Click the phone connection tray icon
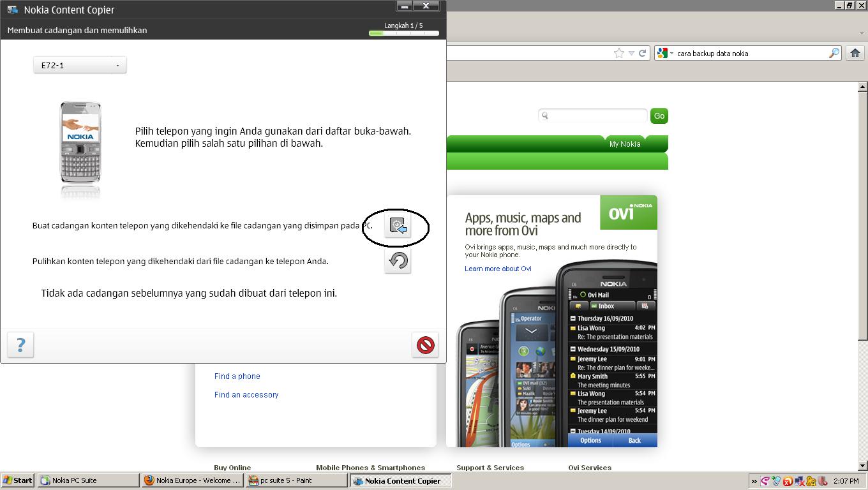868x490 pixels. pyautogui.click(x=776, y=481)
